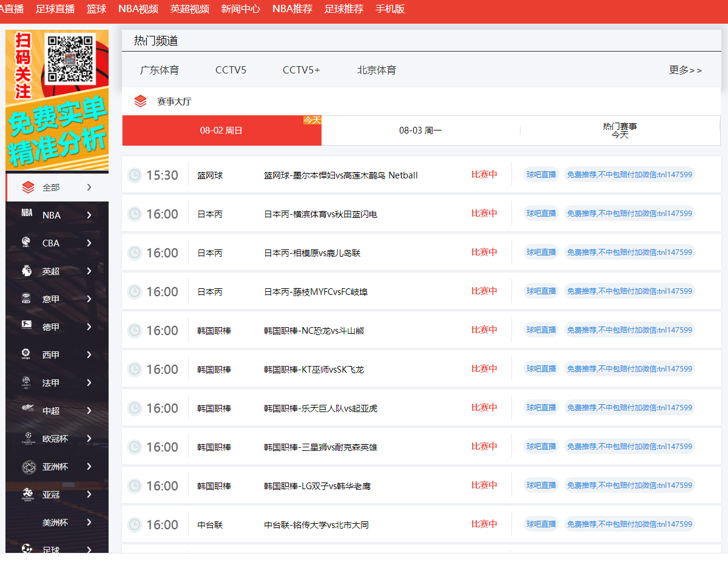Expand the 英超 sidebar chevron

[x=89, y=271]
